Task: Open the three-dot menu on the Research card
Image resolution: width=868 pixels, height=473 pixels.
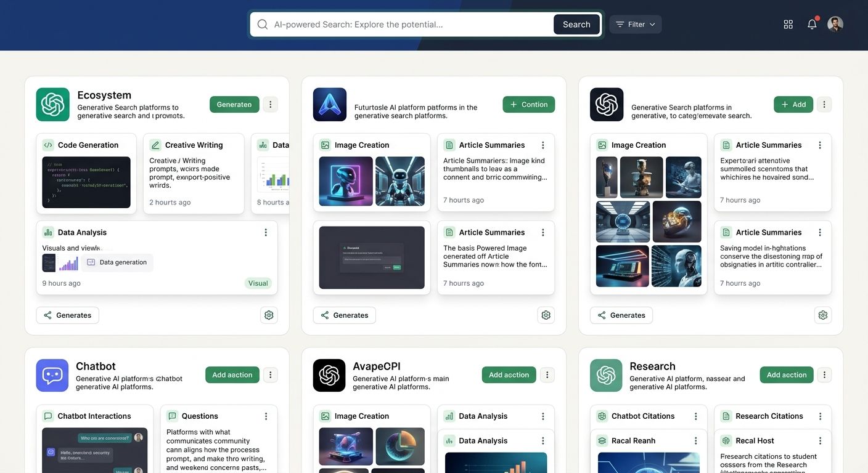Action: tap(824, 374)
